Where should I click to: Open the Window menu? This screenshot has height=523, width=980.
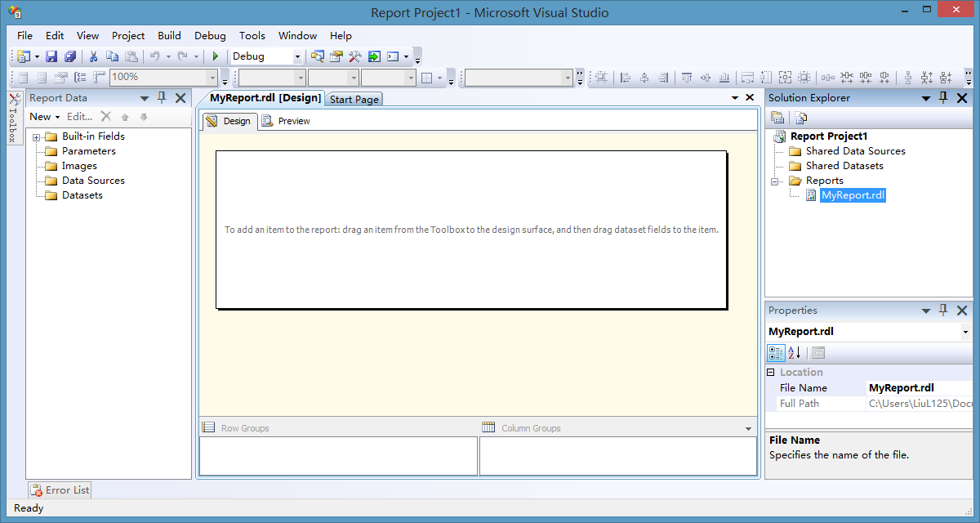point(298,36)
